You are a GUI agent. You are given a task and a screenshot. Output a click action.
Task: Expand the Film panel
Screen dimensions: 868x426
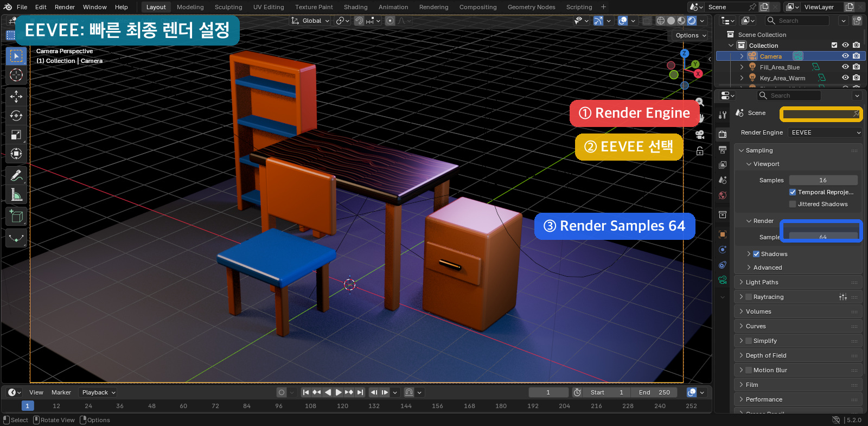click(742, 385)
